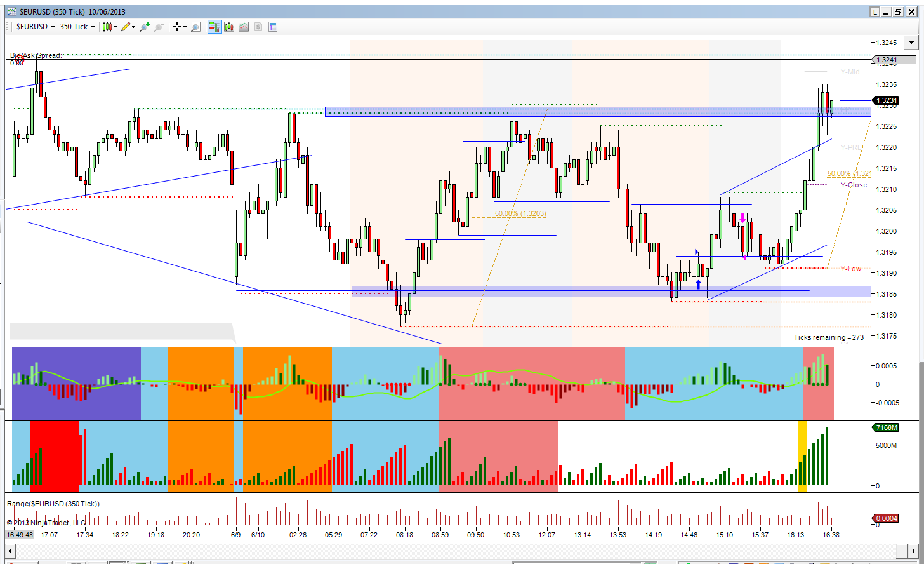Click the 1.3200 price axis label
This screenshot has height=564, width=924.
(886, 231)
